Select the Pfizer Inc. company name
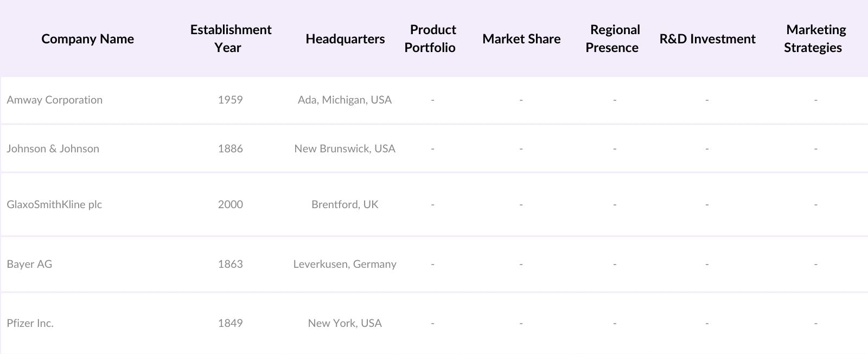Image resolution: width=868 pixels, height=354 pixels. coord(30,323)
